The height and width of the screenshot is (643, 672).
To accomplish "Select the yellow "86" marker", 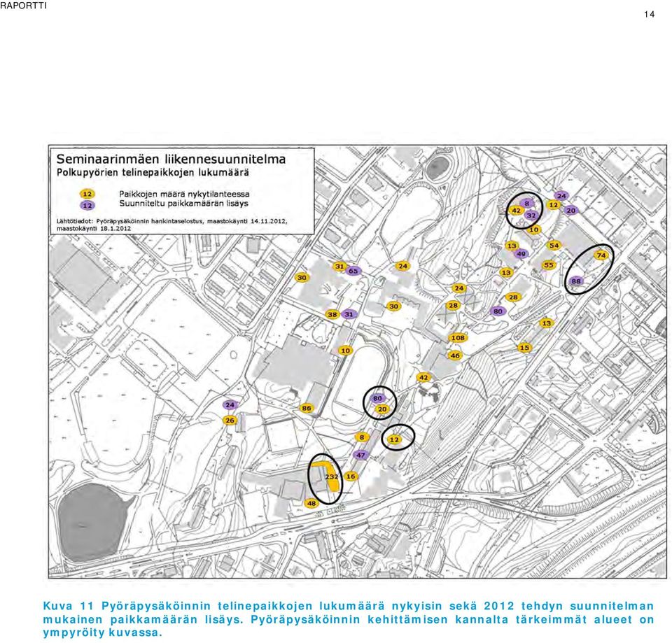I will coord(307,408).
